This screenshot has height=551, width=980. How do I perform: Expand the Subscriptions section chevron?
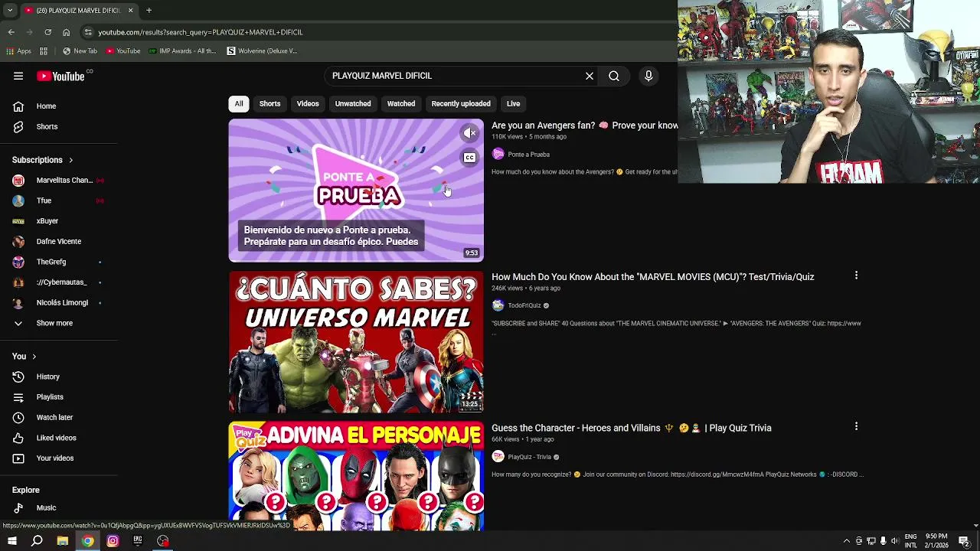coord(70,161)
